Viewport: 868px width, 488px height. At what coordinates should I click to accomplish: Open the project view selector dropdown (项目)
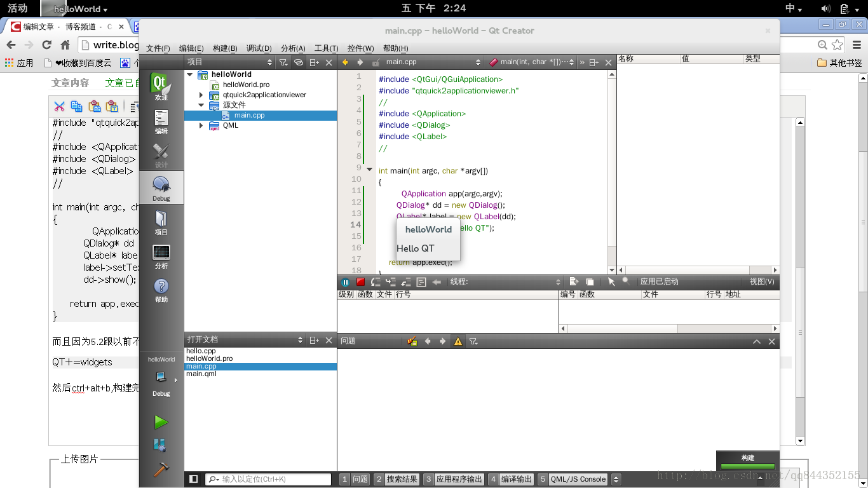(x=229, y=62)
